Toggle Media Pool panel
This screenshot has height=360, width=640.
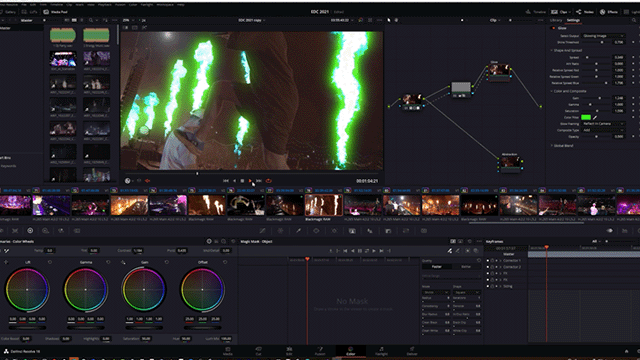(x=55, y=12)
